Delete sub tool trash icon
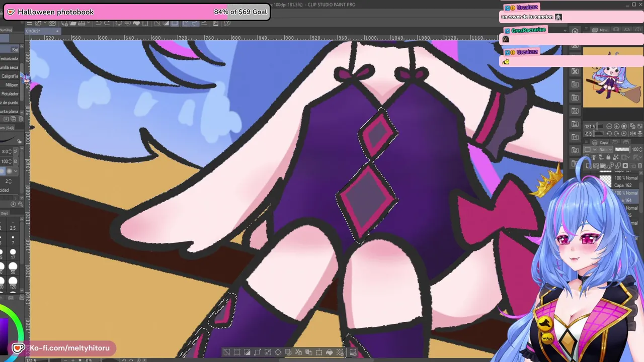Image resolution: width=644 pixels, height=362 pixels. [21, 119]
